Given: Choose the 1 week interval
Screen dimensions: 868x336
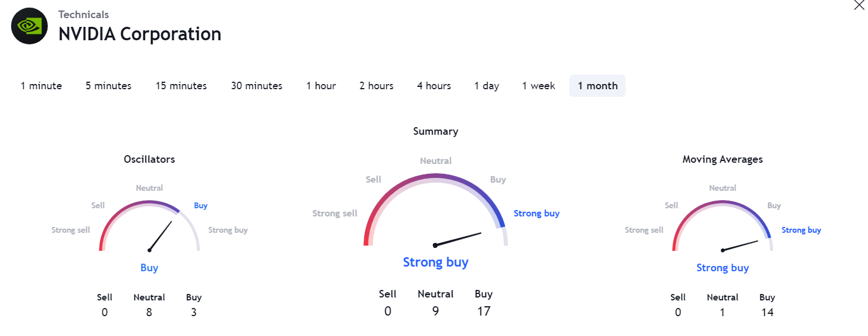Looking at the screenshot, I should (539, 86).
